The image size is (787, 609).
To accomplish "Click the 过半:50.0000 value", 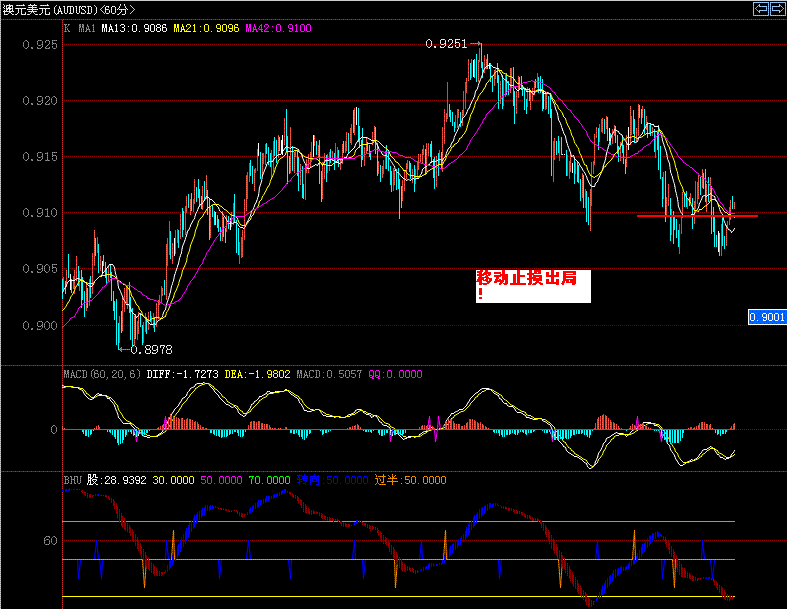I will (x=411, y=480).
